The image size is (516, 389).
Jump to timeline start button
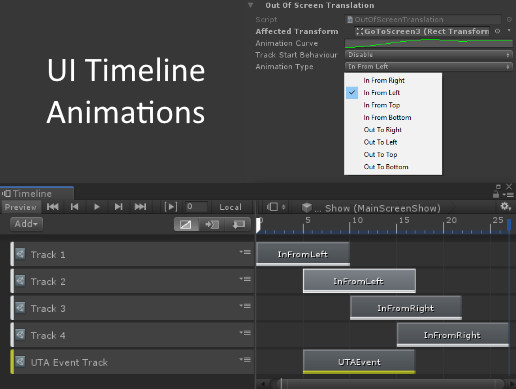point(53,207)
